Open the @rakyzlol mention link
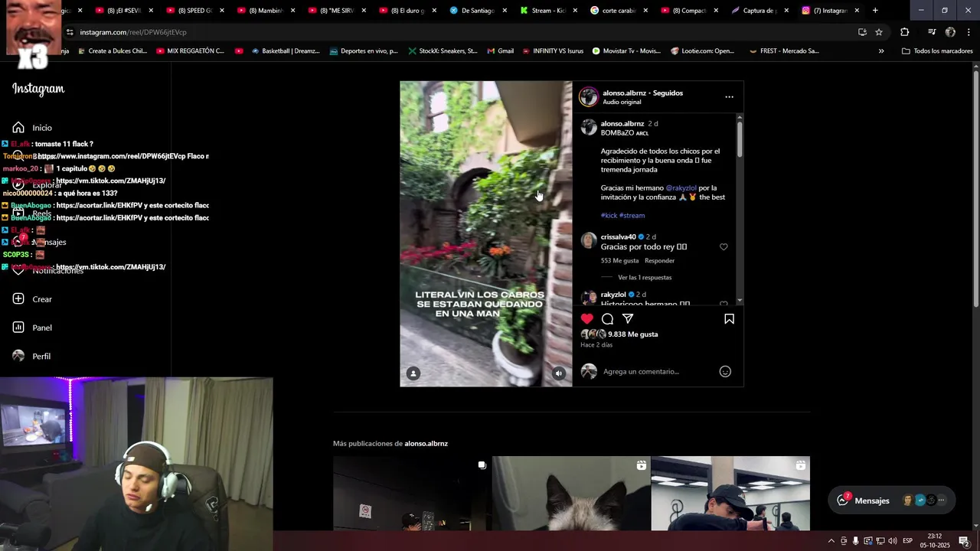 pyautogui.click(x=681, y=187)
